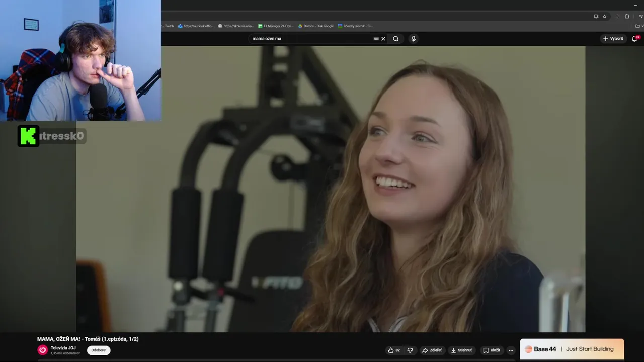Image resolution: width=644 pixels, height=362 pixels.
Task: Share the video via Zdieľať
Action: click(432, 350)
